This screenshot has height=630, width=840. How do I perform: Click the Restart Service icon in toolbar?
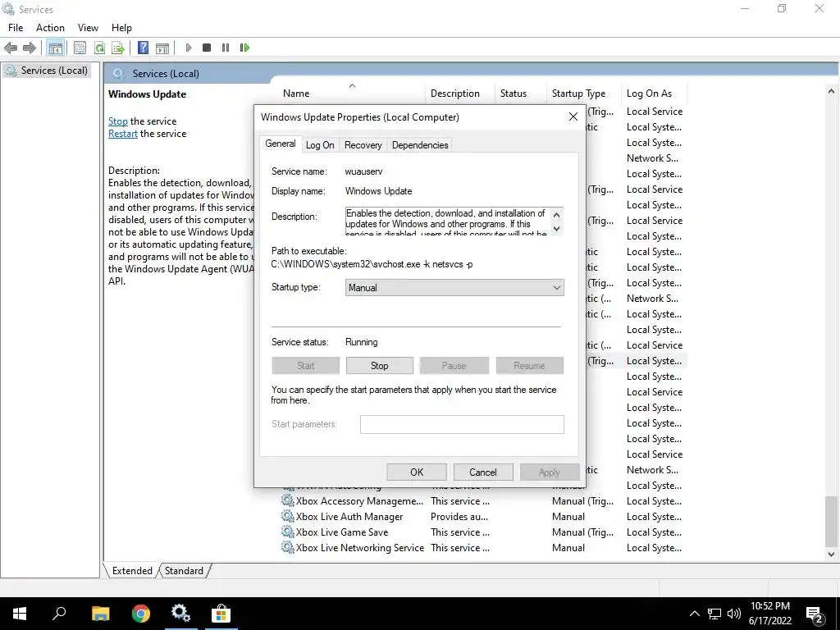point(244,48)
